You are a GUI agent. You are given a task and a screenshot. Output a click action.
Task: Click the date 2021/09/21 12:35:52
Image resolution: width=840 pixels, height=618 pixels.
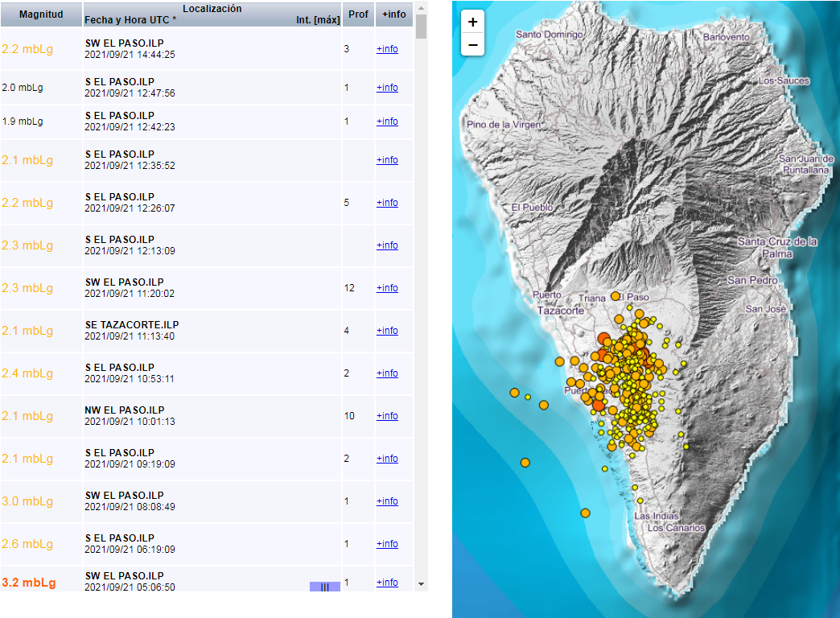130,166
